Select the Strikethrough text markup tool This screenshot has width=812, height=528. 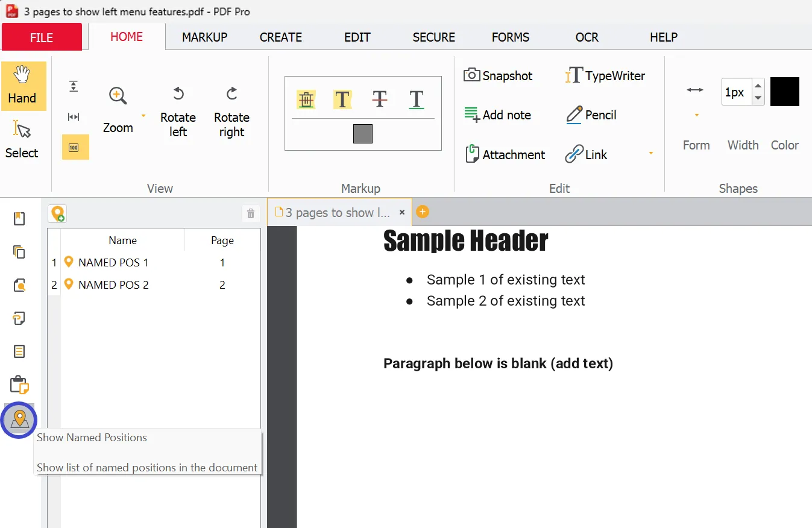[x=380, y=99]
